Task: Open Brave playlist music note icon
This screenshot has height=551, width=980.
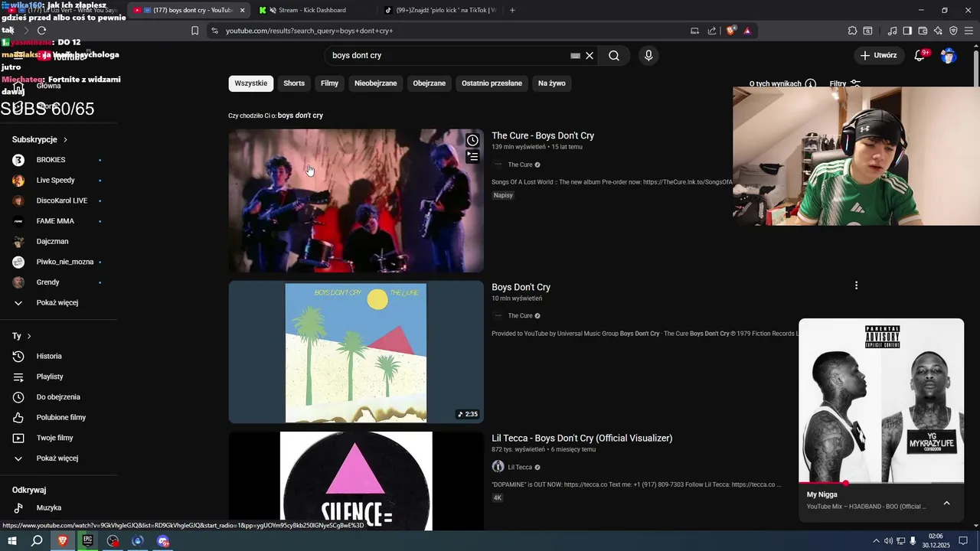Action: click(x=892, y=31)
